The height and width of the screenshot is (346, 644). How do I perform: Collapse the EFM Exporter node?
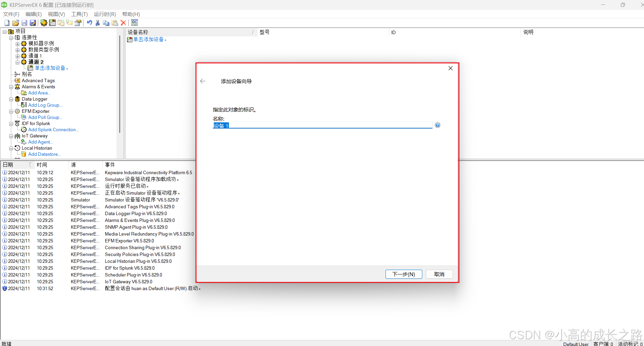click(11, 111)
